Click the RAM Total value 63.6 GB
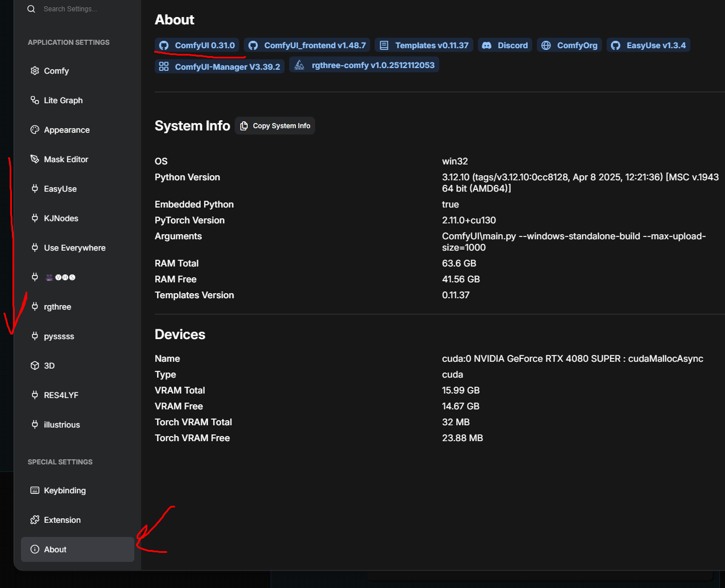 pyautogui.click(x=459, y=263)
